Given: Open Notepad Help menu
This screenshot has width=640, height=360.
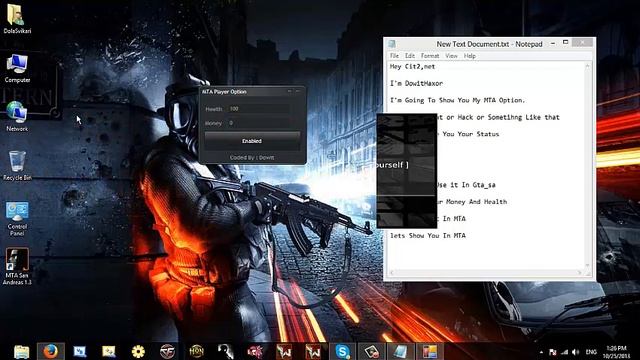Looking at the screenshot, I should click(x=469, y=56).
